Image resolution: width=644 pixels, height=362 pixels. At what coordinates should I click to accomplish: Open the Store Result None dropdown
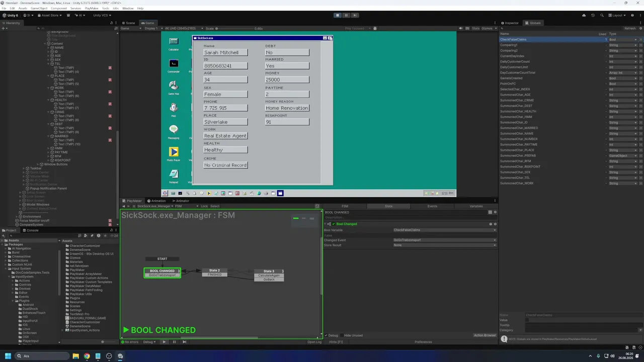(444, 245)
